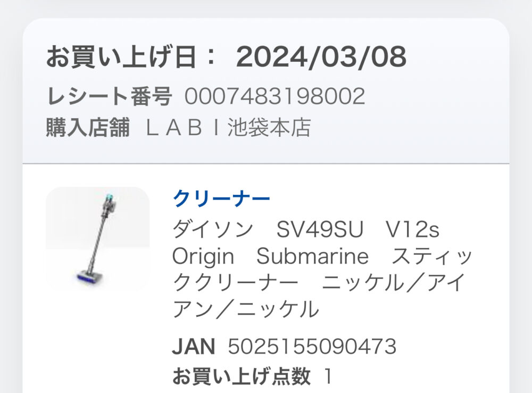Click the blue クリーナー category link

pos(221,199)
